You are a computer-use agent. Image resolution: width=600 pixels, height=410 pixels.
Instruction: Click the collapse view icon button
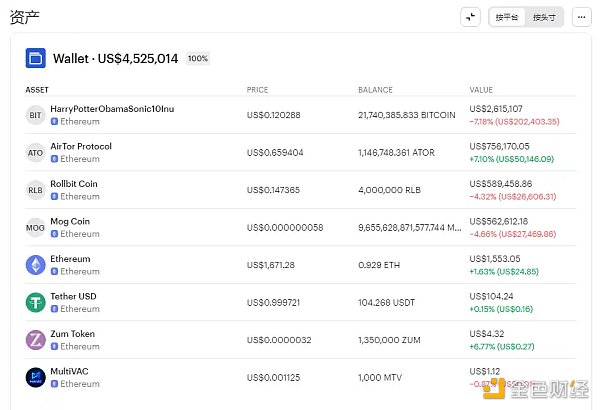pyautogui.click(x=470, y=17)
